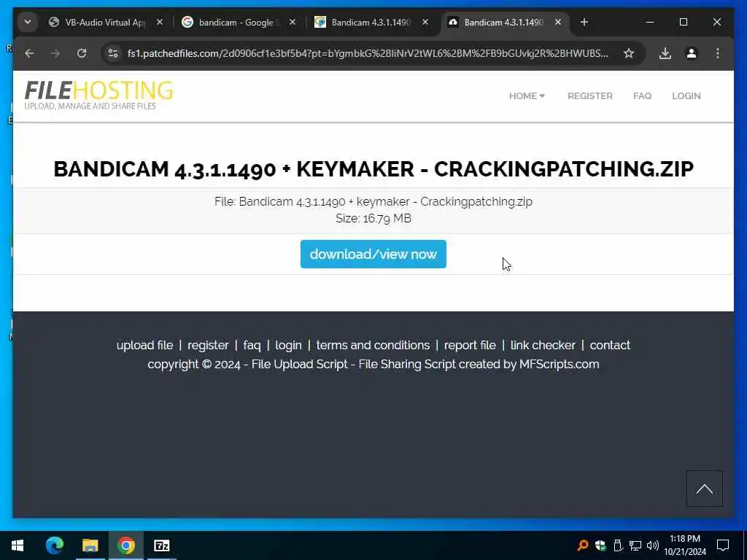This screenshot has height=560, width=747.
Task: Click the Chrome taskbar icon
Action: click(x=125, y=545)
